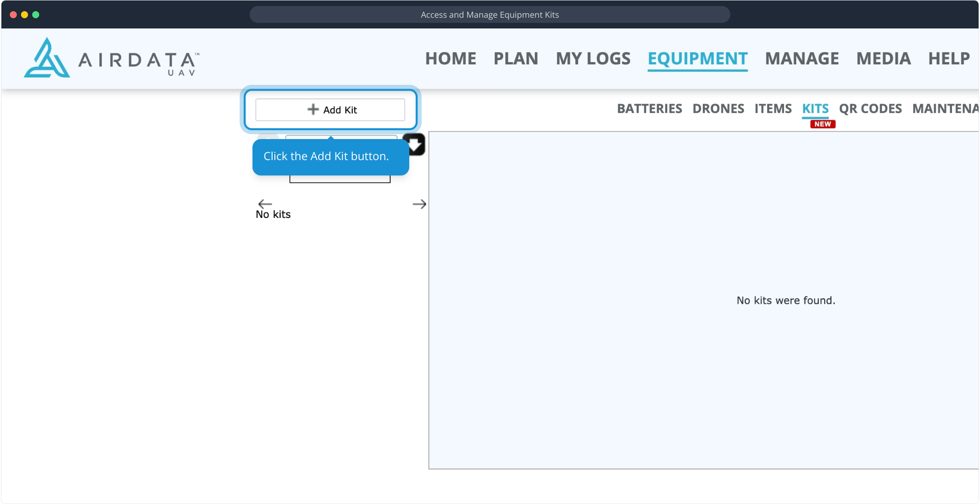The image size is (980, 504).
Task: Click the Add Kit button
Action: tap(330, 110)
